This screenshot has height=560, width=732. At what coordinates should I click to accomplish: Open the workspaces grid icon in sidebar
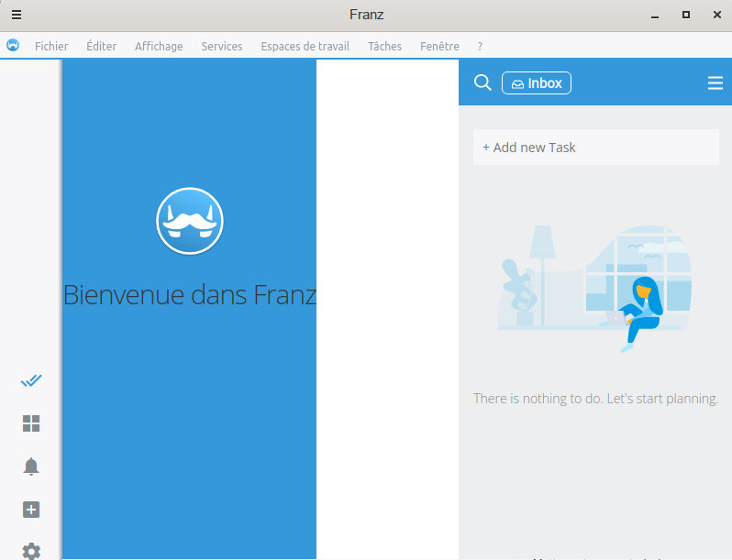coord(31,423)
